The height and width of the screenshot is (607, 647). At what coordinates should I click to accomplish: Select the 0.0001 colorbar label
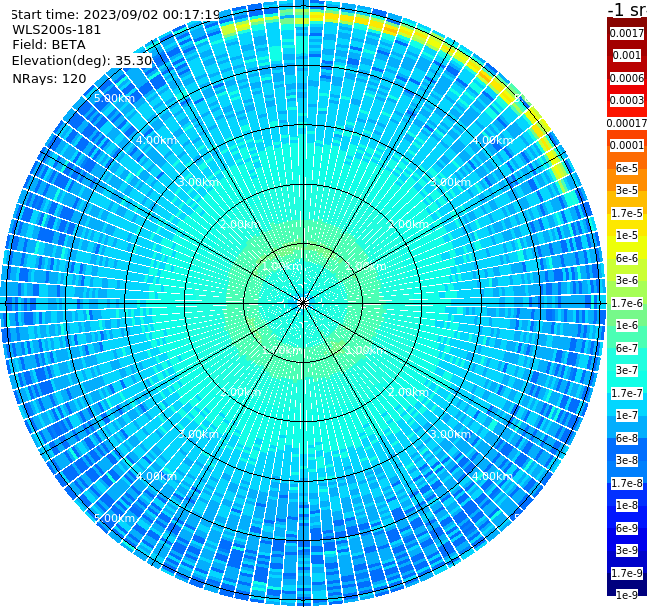click(x=626, y=145)
